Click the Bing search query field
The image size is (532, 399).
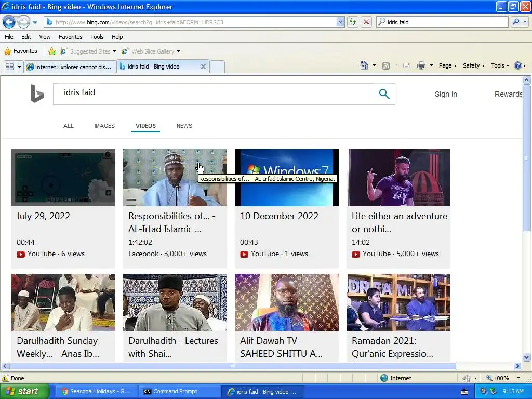214,94
